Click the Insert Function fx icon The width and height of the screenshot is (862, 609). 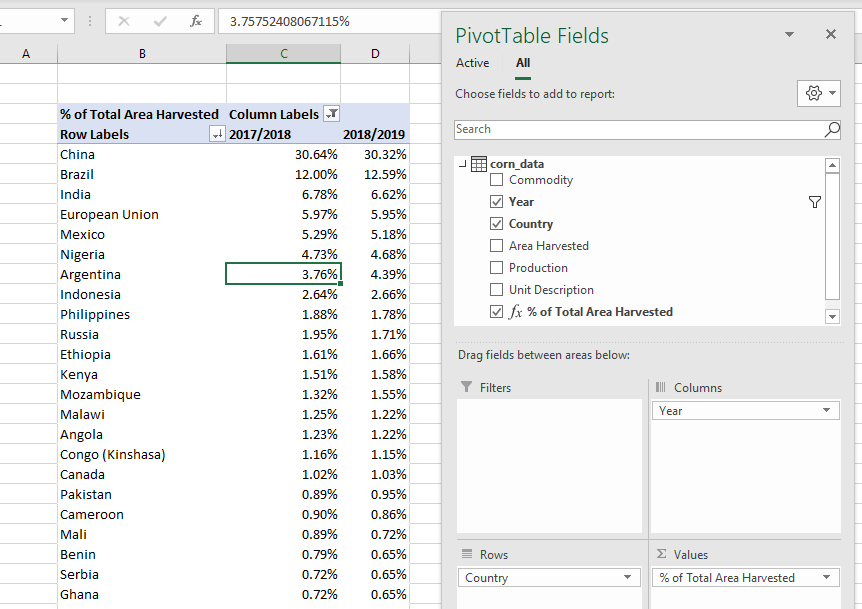coord(195,20)
